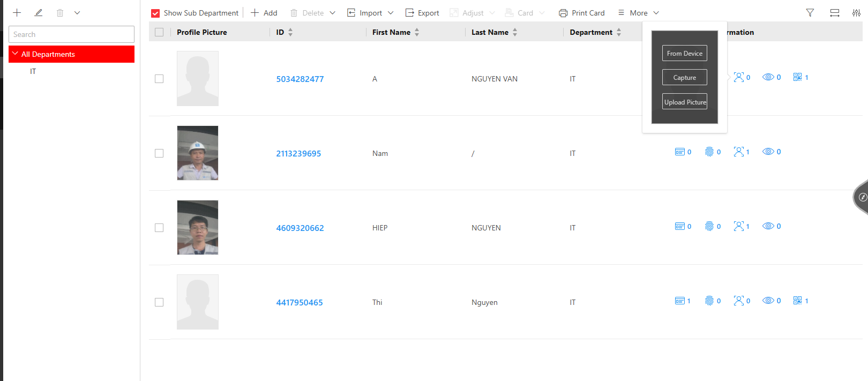Click QR code icon in row 5034282477
Viewport: 868px width, 381px height.
pos(798,77)
